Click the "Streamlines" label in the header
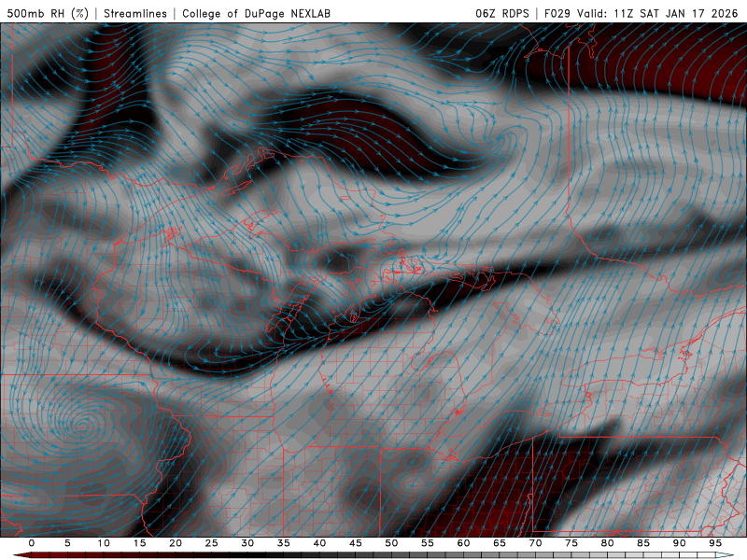 click(x=135, y=14)
